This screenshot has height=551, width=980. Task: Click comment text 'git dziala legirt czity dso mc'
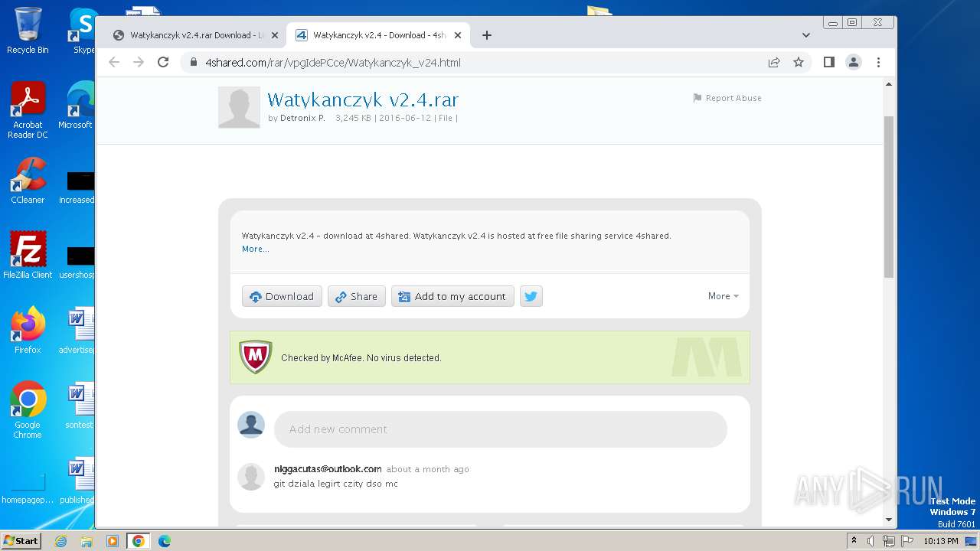click(x=335, y=484)
